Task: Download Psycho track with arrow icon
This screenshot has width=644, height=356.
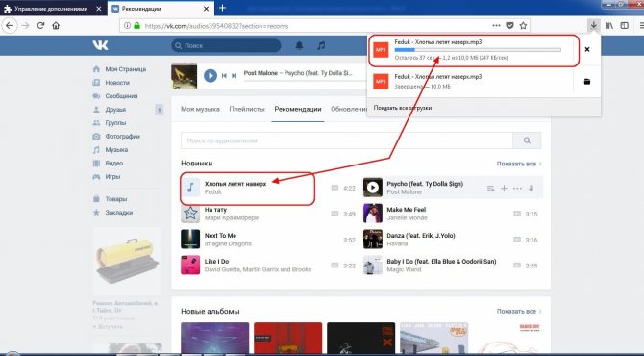Action: click(531, 189)
